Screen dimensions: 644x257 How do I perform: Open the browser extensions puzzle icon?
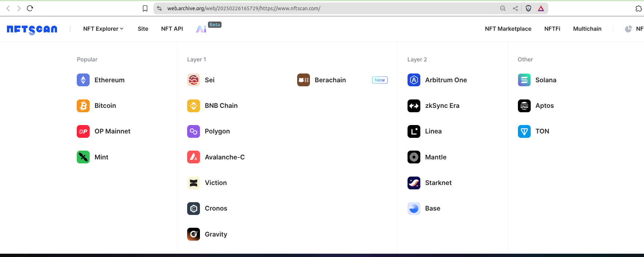click(x=639, y=8)
